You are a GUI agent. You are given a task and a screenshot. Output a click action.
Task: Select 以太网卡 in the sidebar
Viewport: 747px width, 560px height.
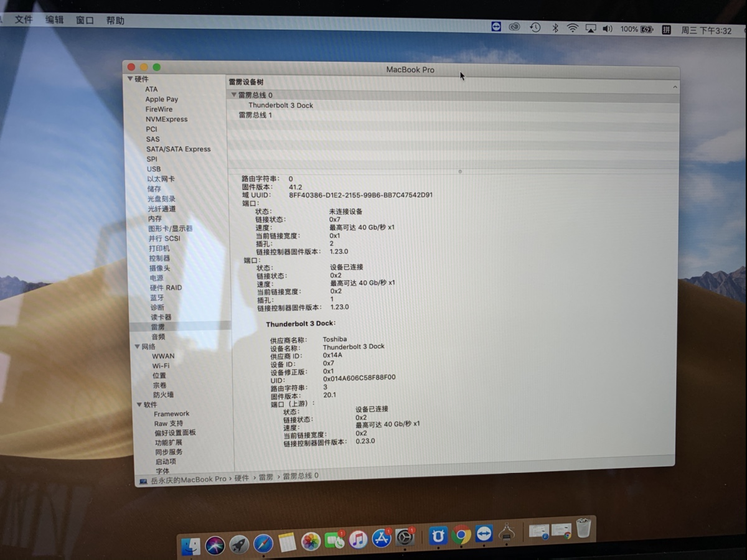click(161, 179)
